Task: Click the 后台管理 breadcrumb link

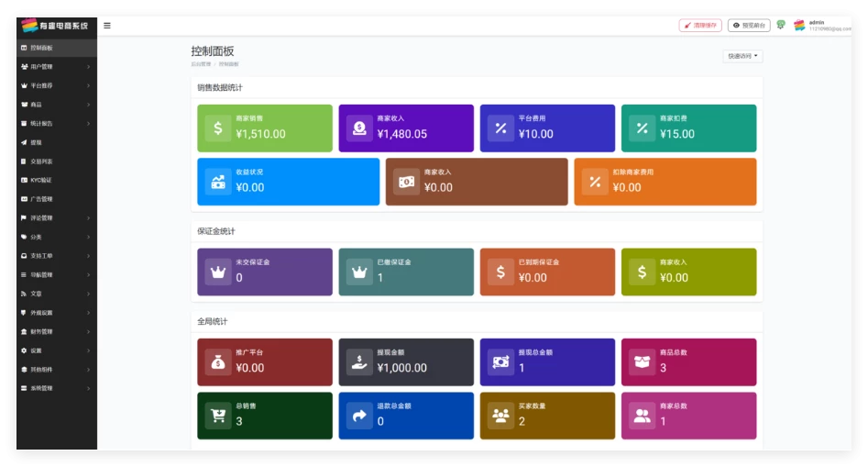Action: pos(200,65)
